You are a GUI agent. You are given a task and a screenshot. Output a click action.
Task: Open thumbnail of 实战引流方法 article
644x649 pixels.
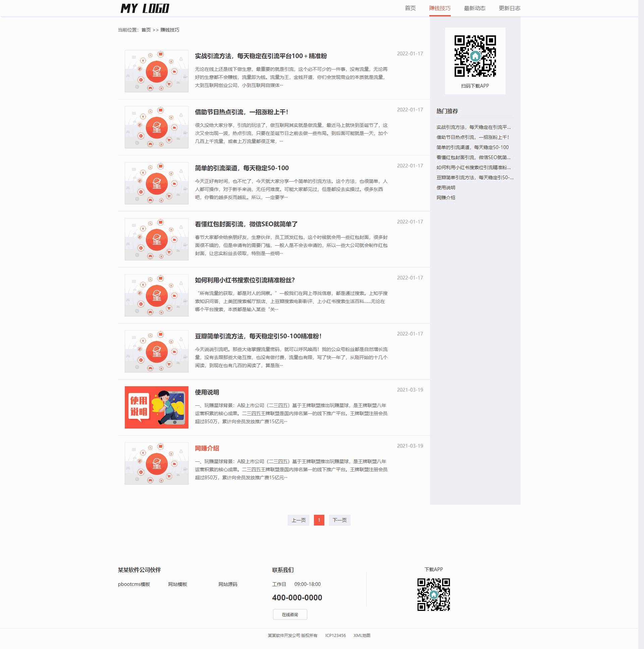(156, 71)
